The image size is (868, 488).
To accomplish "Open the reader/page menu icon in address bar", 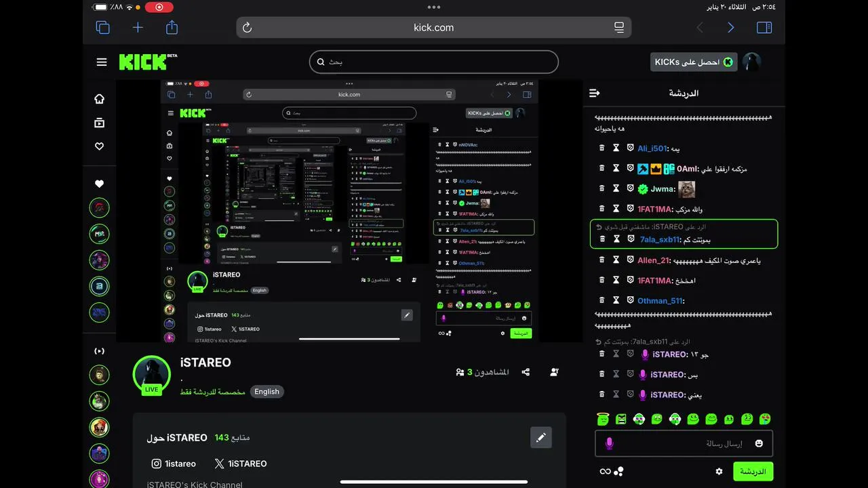I will pyautogui.click(x=619, y=27).
